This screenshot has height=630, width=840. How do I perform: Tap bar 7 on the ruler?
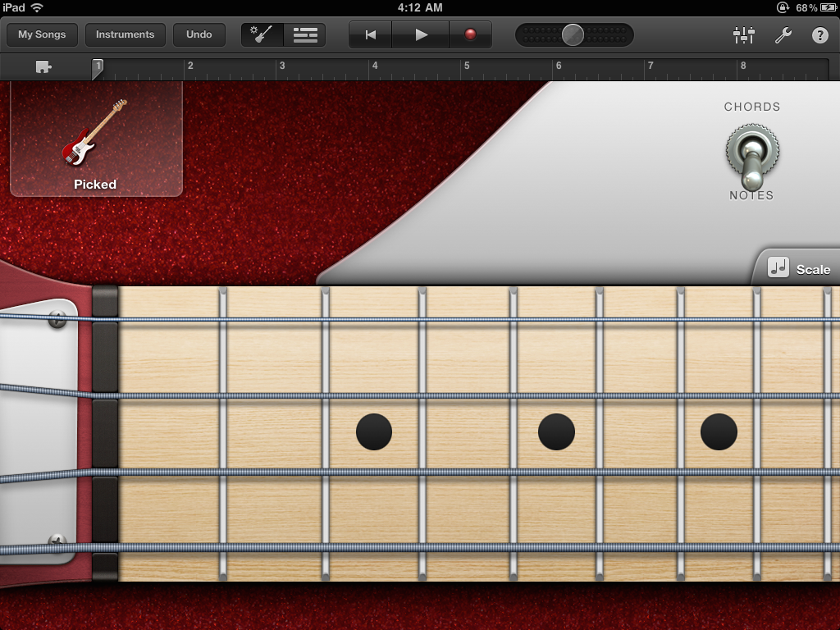coord(651,66)
